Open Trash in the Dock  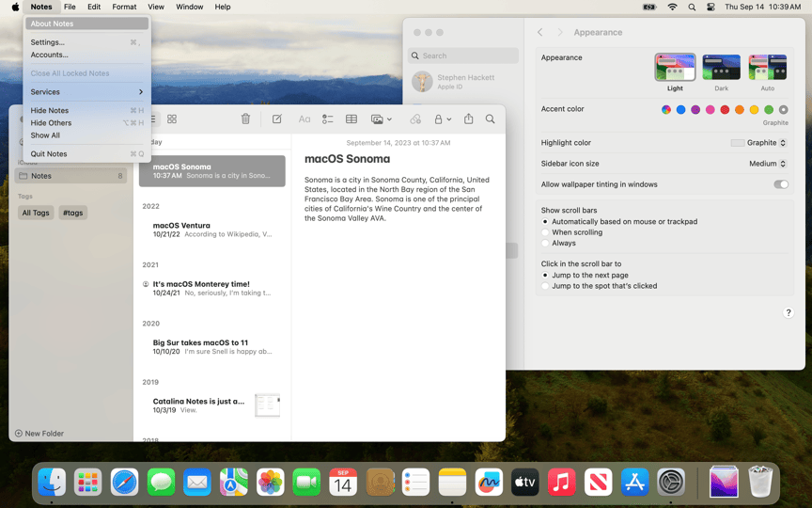click(x=760, y=482)
